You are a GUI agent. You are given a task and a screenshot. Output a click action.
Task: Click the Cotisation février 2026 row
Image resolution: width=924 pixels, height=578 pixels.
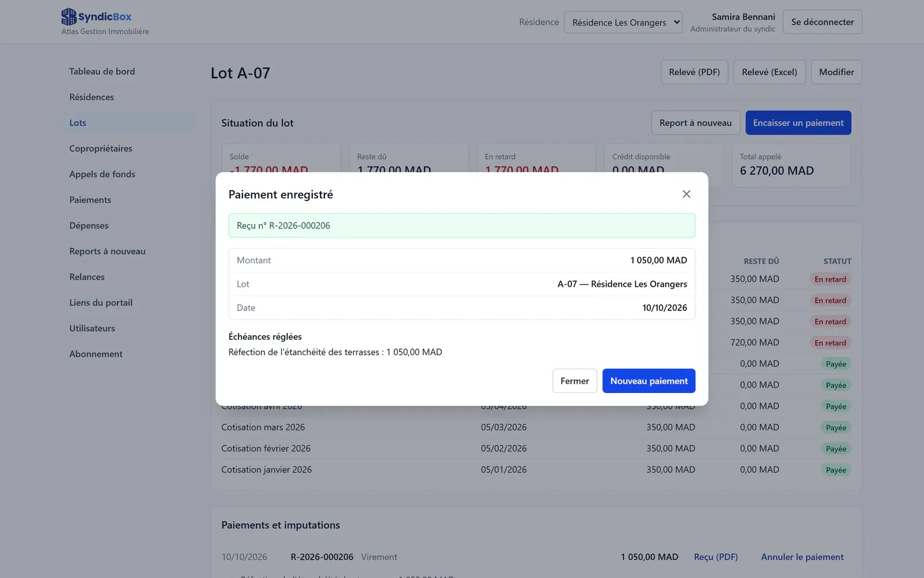536,449
